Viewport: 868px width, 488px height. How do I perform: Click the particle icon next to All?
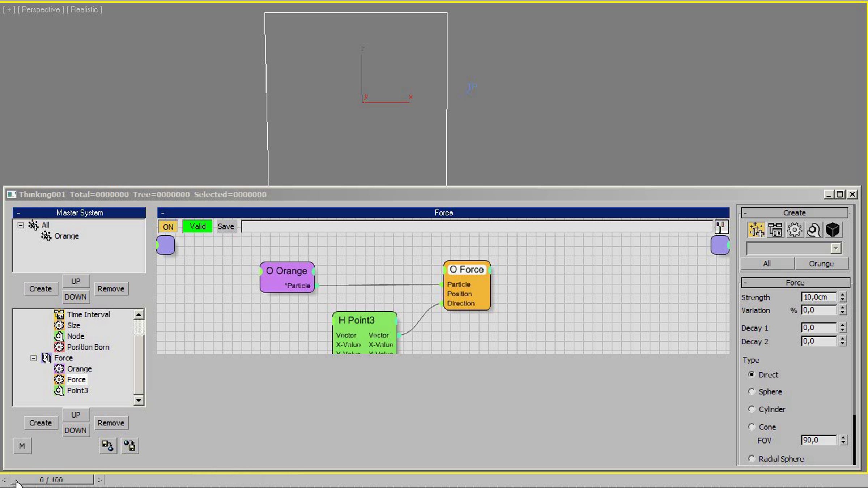(x=33, y=225)
